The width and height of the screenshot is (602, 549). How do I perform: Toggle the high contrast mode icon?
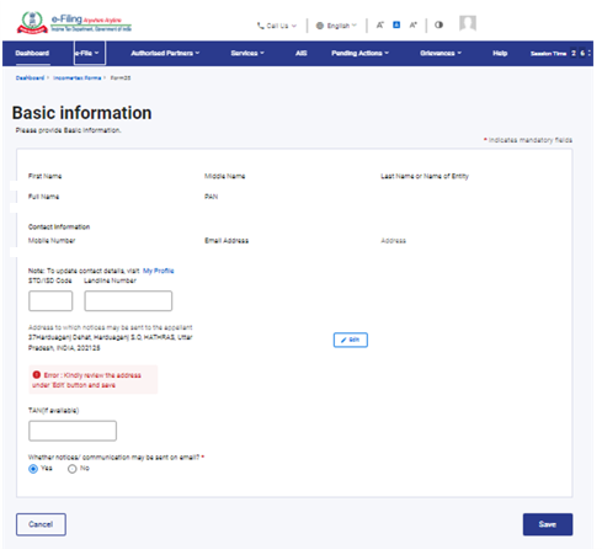438,25
